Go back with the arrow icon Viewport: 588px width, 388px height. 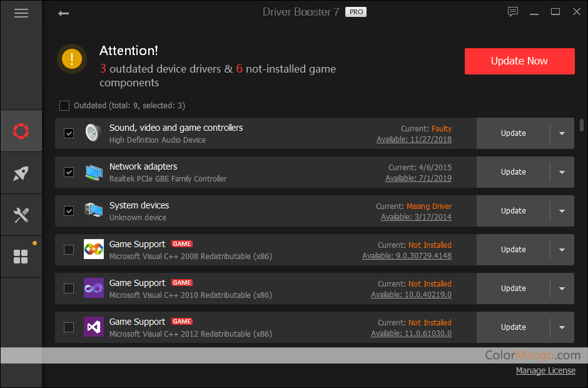tap(63, 14)
